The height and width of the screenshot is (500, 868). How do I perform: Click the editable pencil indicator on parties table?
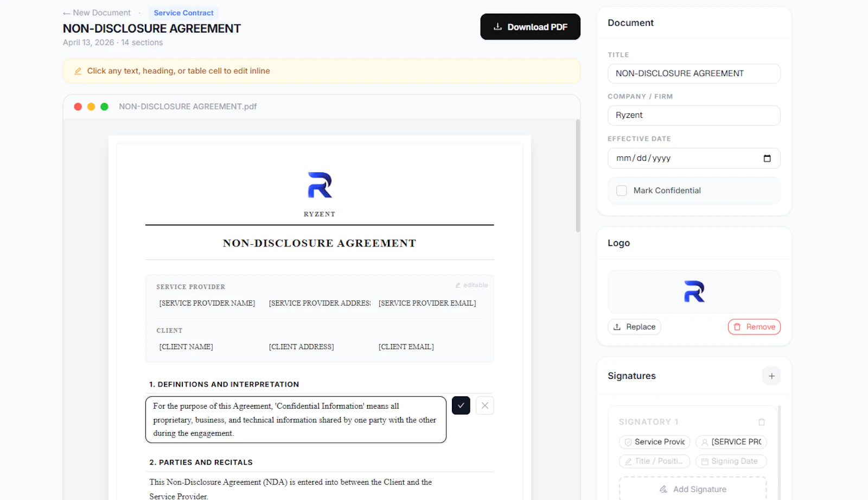point(471,285)
